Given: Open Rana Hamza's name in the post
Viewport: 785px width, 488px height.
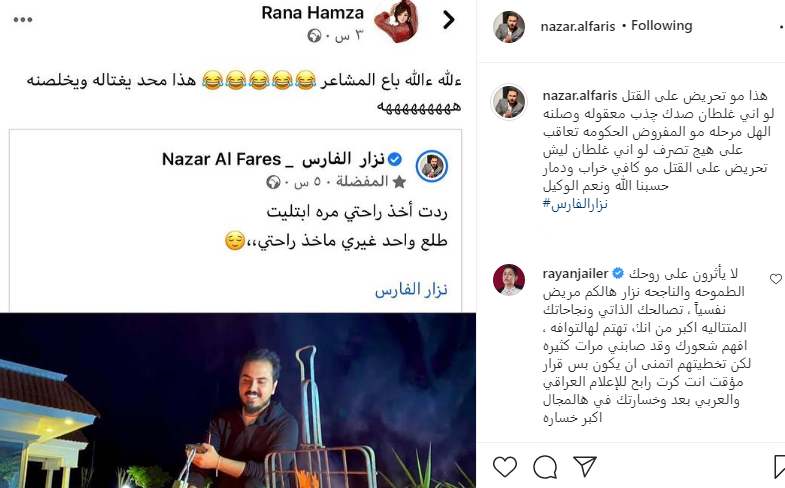Looking at the screenshot, I should tap(312, 13).
